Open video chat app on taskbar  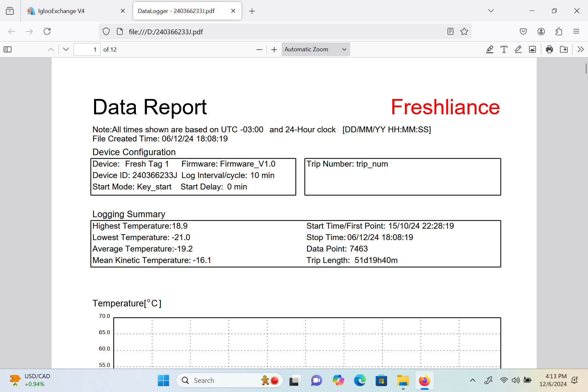coord(316,381)
